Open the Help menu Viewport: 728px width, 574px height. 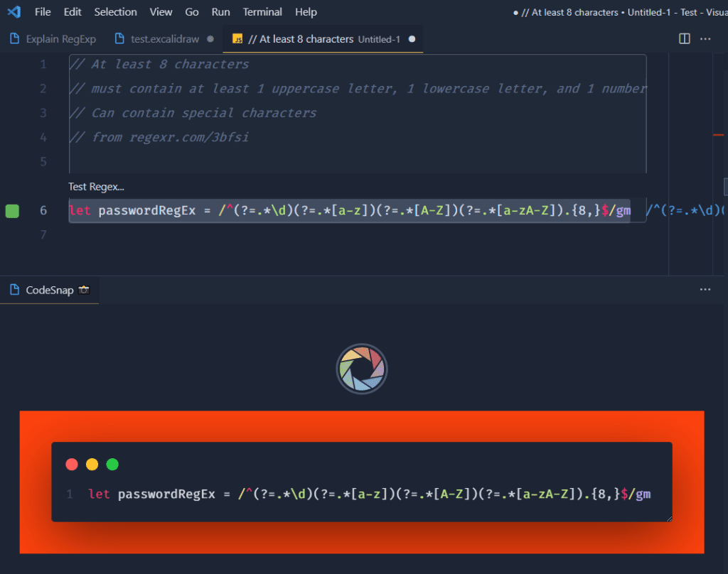[306, 11]
